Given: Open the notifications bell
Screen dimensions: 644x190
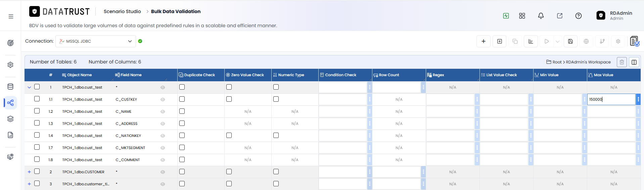Looking at the screenshot, I should coord(541,16).
